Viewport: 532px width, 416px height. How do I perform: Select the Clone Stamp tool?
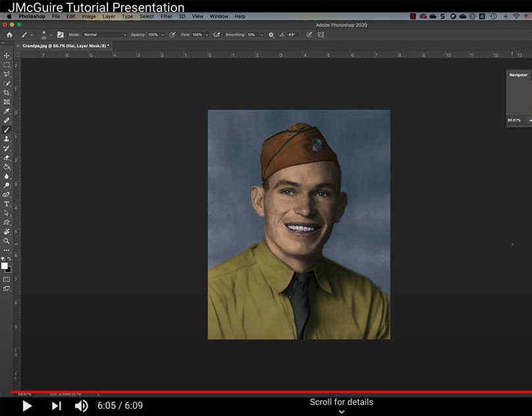point(7,139)
